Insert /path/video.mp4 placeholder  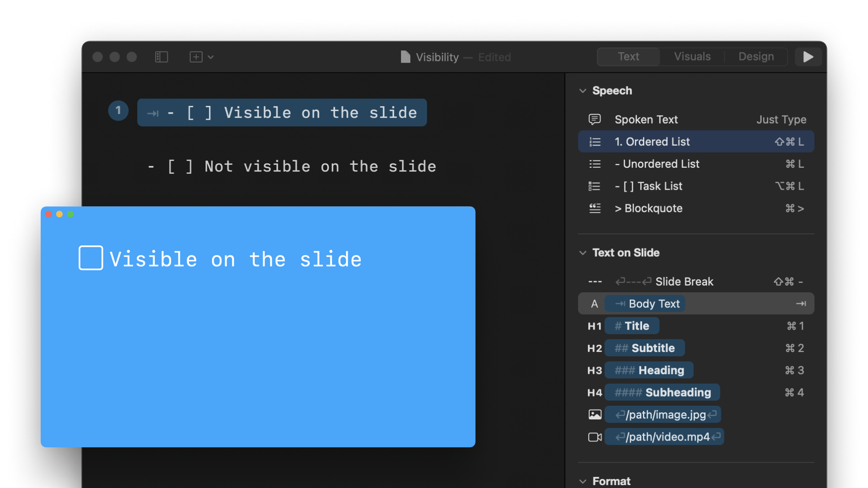pyautogui.click(x=665, y=437)
